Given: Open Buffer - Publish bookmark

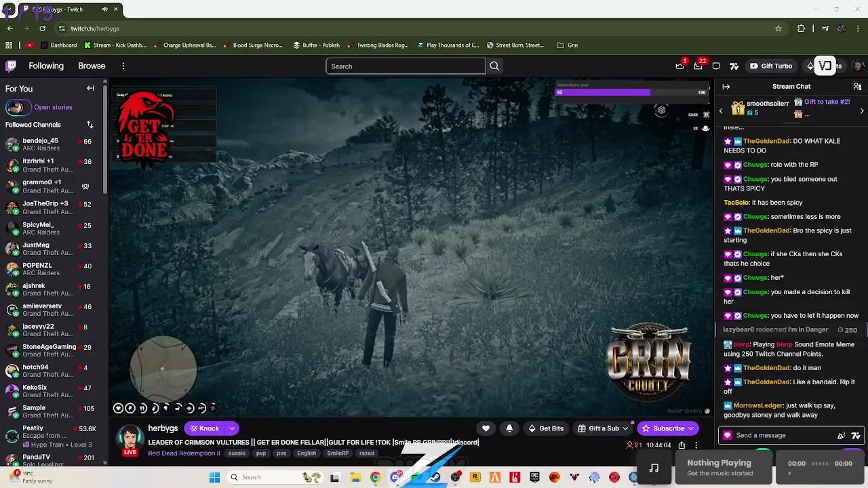Looking at the screenshot, I should pyautogui.click(x=316, y=45).
